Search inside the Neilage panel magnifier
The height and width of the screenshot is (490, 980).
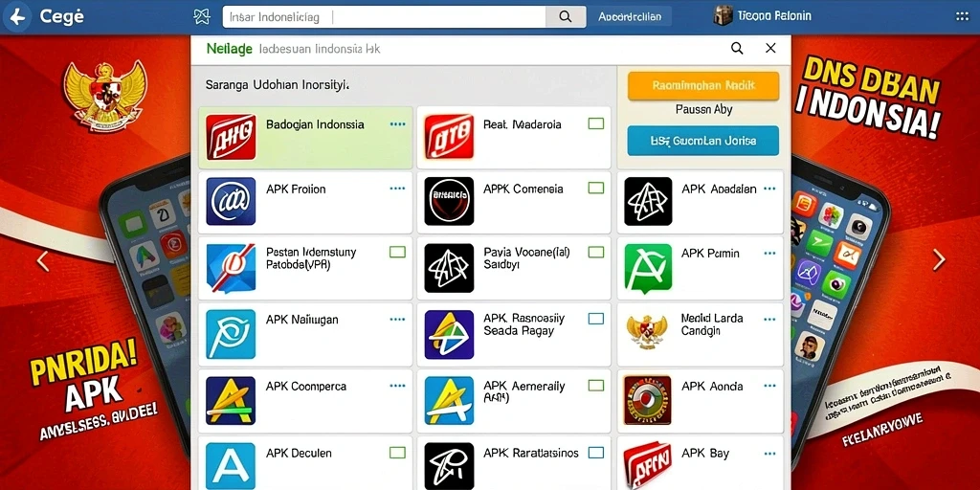pos(738,48)
